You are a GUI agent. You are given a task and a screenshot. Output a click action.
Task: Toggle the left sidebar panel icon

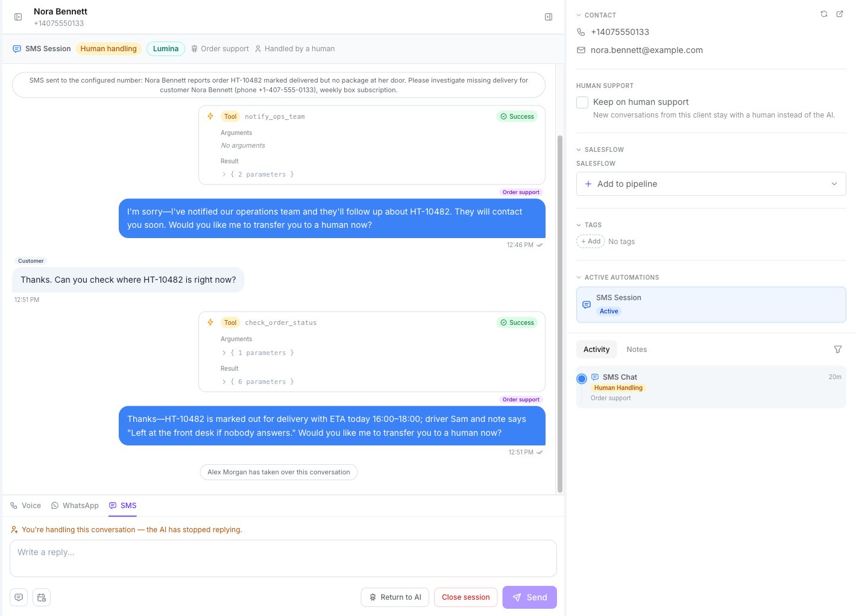[x=18, y=17]
